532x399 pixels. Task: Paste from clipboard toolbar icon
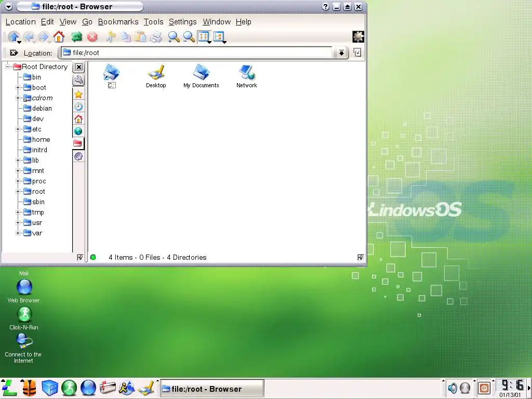[140, 37]
